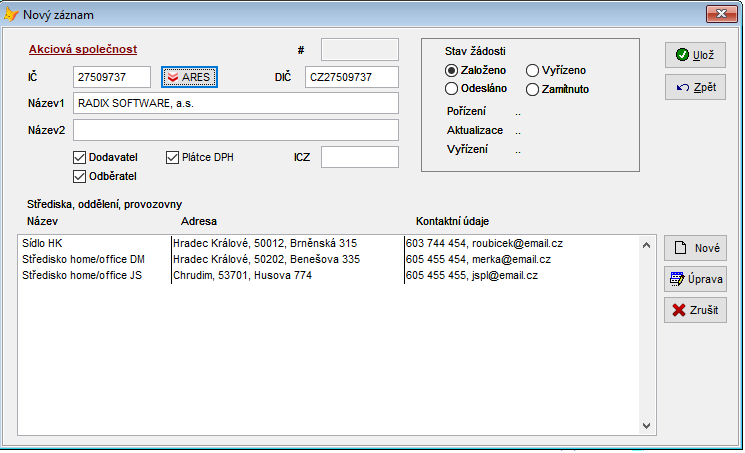Select the Založeno status radio button
The width and height of the screenshot is (745, 453).
pyautogui.click(x=452, y=70)
